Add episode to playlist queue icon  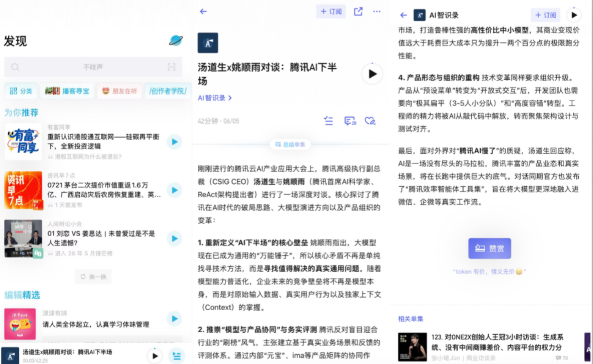point(328,121)
